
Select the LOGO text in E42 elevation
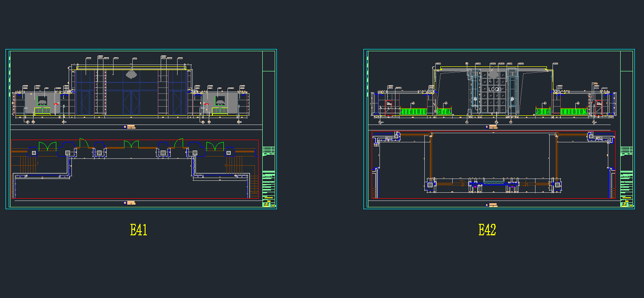coord(495,89)
